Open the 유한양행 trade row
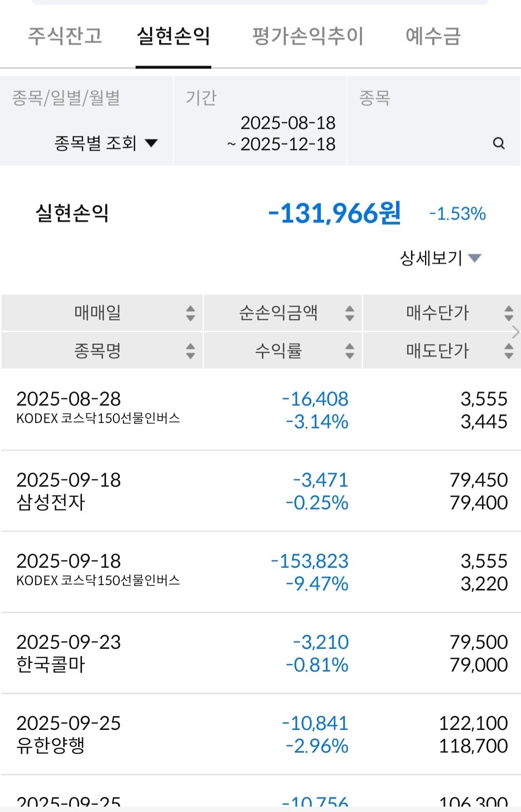521x812 pixels. (260, 734)
